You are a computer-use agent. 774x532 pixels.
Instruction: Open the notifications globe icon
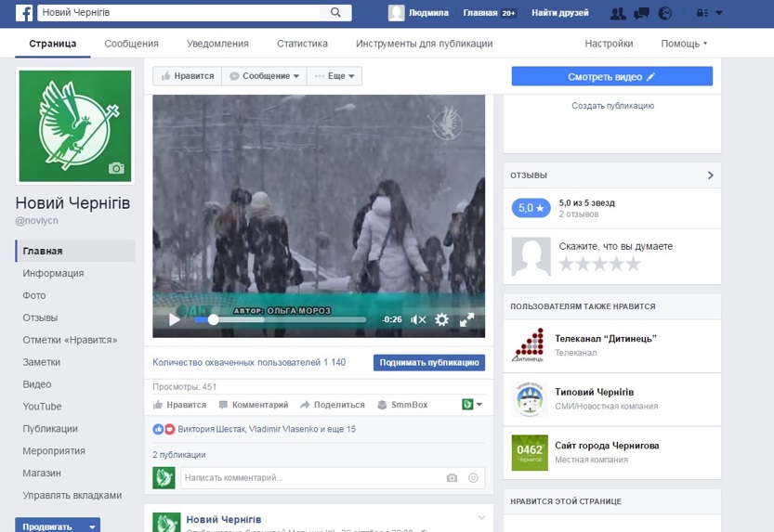tap(665, 13)
